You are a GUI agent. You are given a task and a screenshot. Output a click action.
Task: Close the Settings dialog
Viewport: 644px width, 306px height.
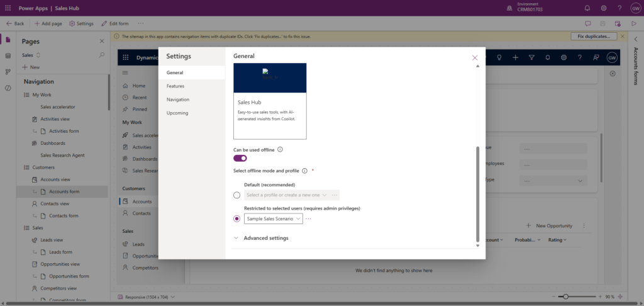click(475, 58)
